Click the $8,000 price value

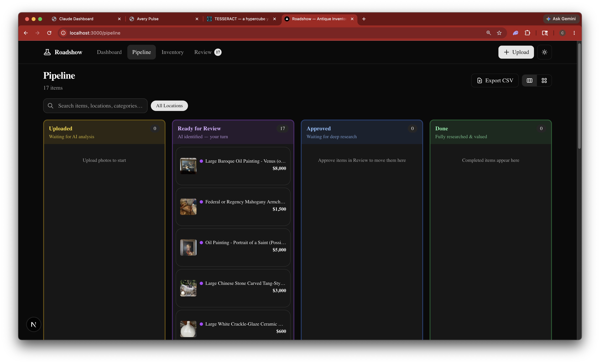tap(279, 168)
